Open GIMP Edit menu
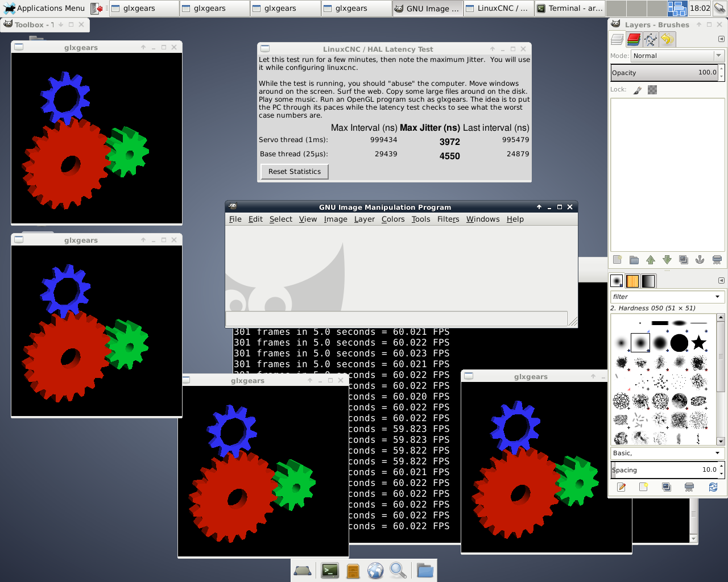The image size is (728, 582). coord(255,219)
